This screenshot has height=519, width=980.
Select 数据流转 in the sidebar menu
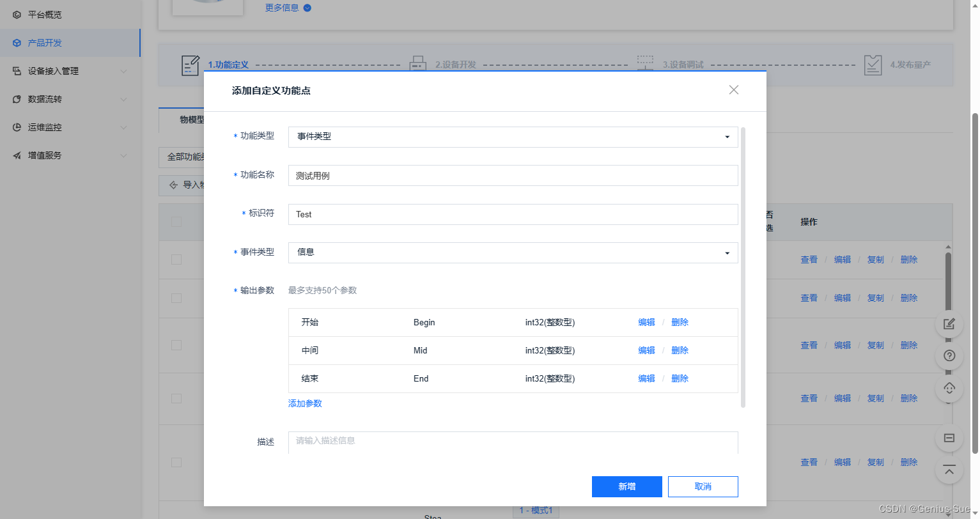pyautogui.click(x=70, y=99)
